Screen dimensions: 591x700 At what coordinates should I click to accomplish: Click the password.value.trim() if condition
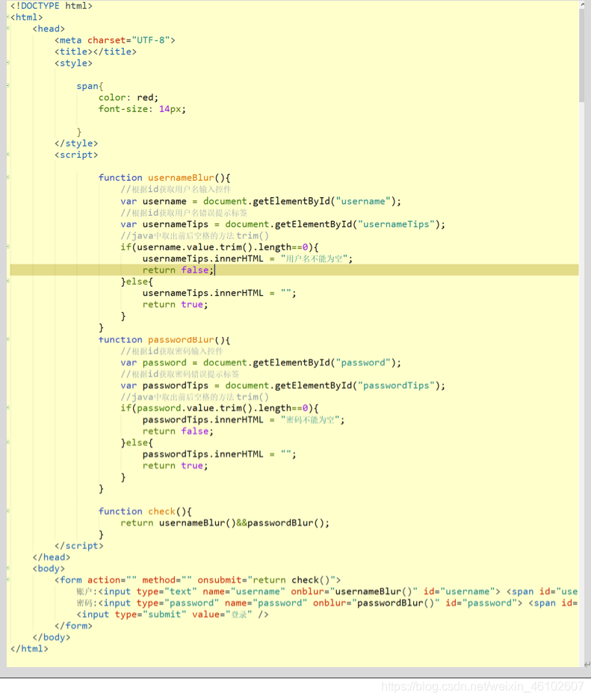point(220,408)
